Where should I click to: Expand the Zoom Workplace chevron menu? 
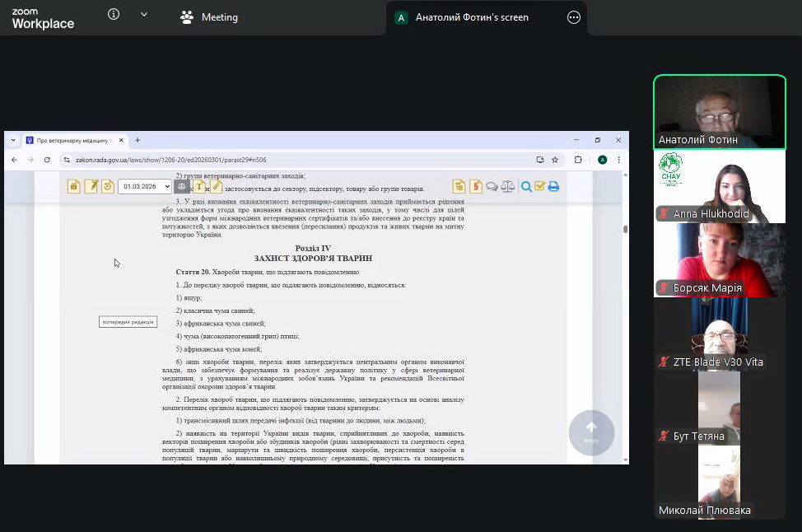(x=144, y=14)
